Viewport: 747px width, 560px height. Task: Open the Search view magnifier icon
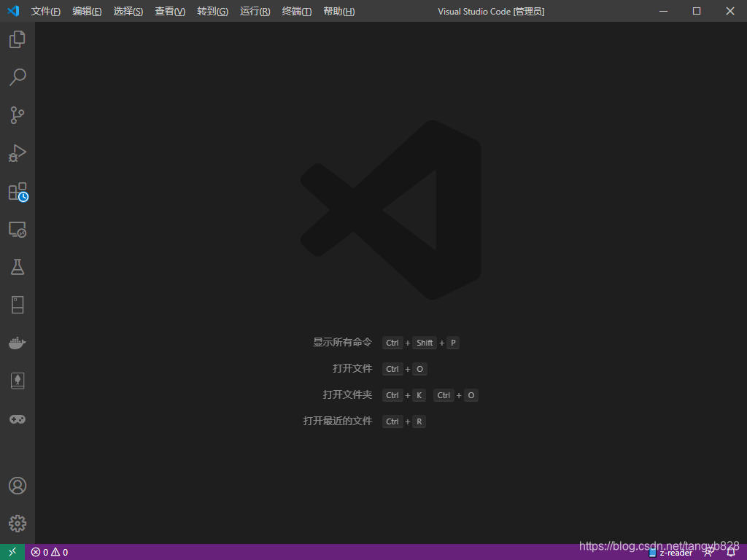pos(18,77)
